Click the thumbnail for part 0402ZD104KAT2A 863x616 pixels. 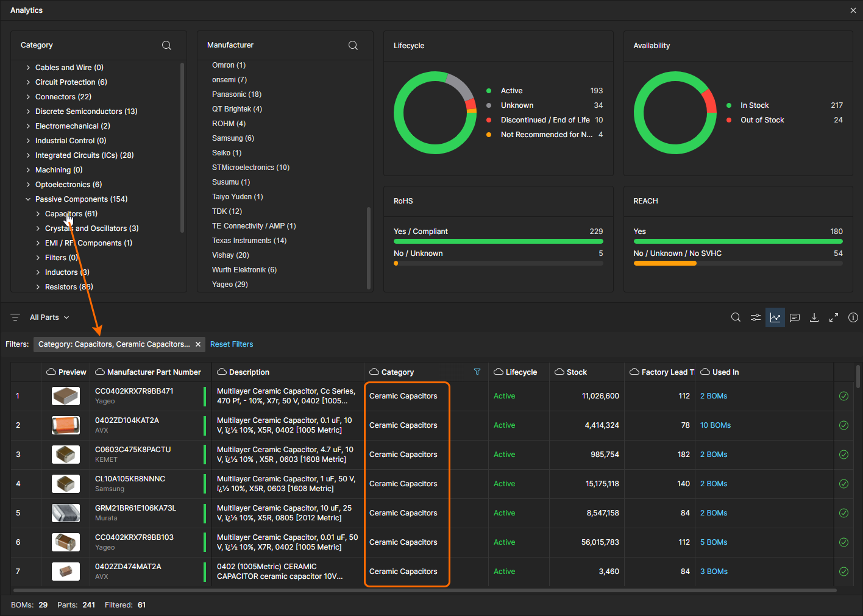click(x=66, y=425)
